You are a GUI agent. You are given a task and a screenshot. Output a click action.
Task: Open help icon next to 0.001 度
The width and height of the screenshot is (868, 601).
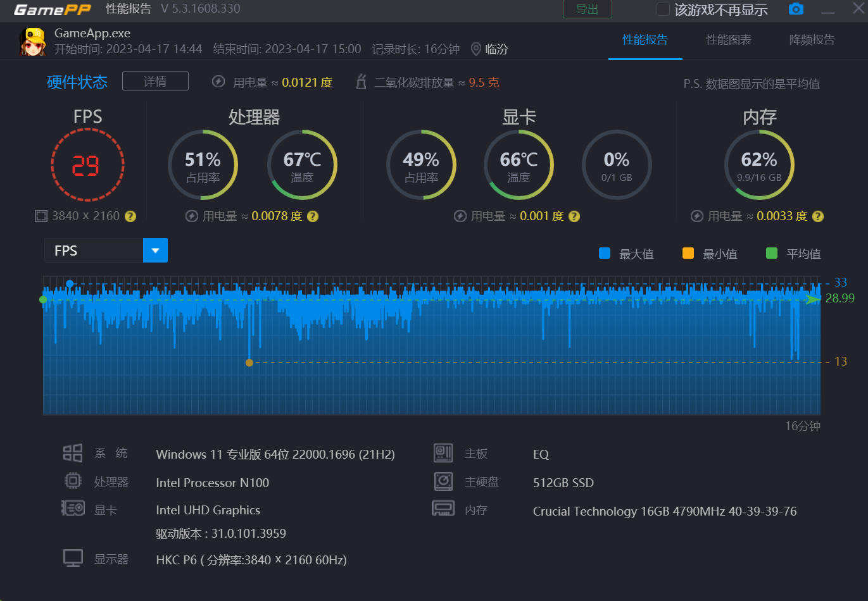[x=574, y=216]
